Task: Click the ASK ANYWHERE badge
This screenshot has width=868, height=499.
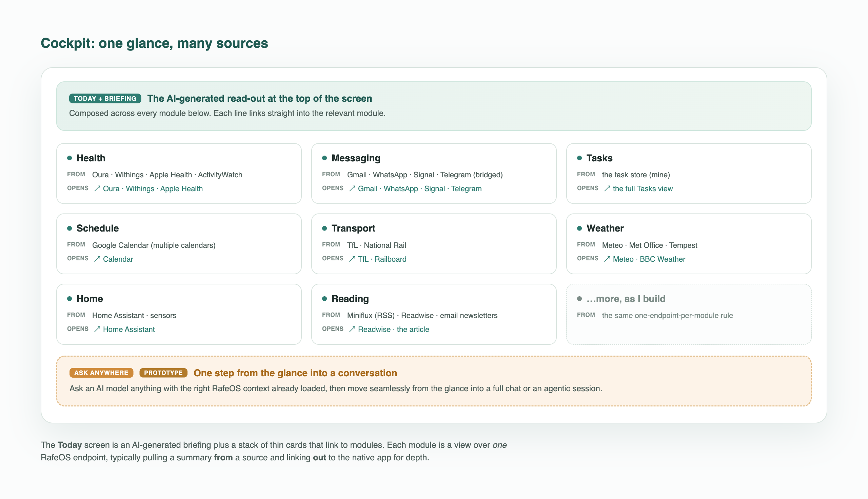Action: coord(101,373)
